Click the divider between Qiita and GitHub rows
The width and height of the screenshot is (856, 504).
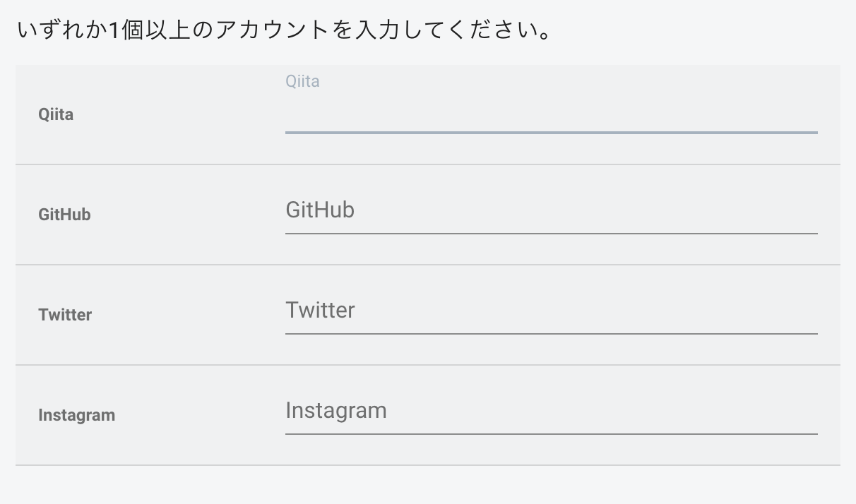[x=428, y=164]
